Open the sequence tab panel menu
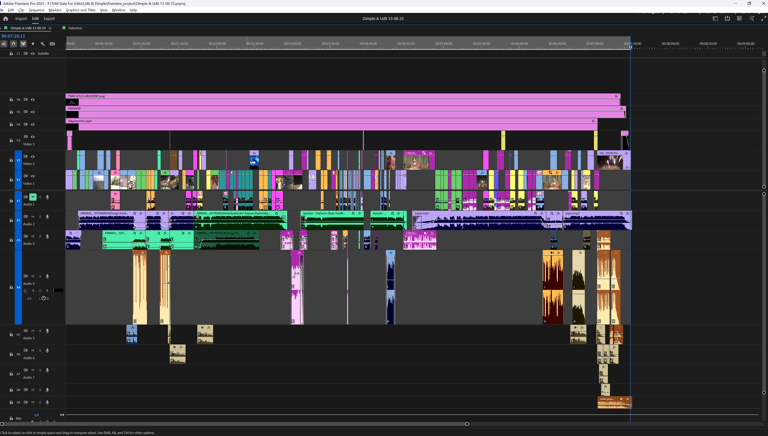Viewport: 768px width, 436px height. pos(50,28)
